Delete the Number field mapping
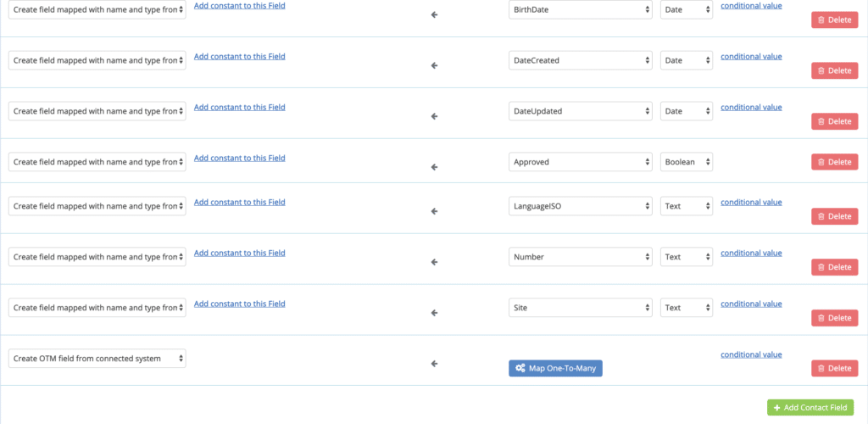 (835, 267)
